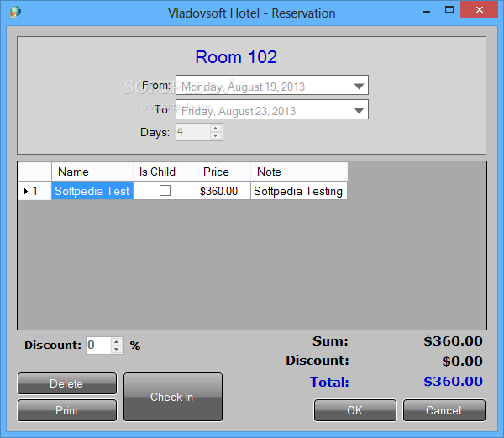504x438 pixels.
Task: Increase Days value with up arrow
Action: [x=215, y=129]
